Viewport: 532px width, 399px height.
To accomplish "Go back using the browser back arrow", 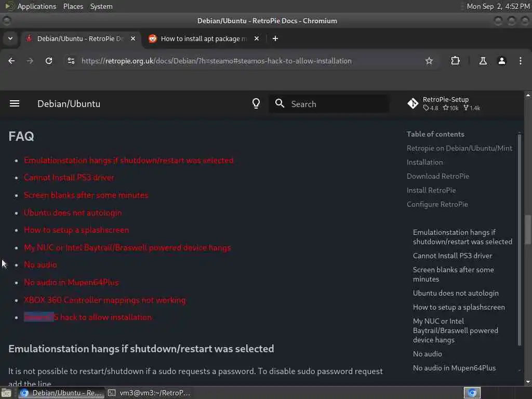I will [x=11, y=61].
